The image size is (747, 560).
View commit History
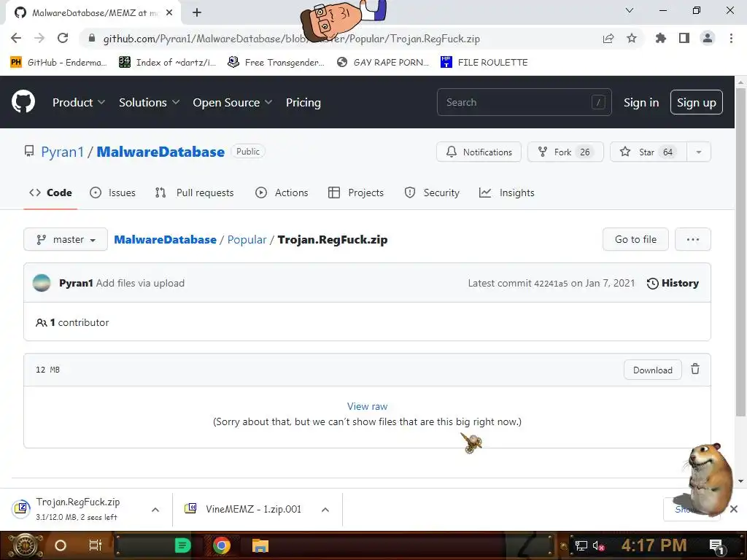pos(673,284)
